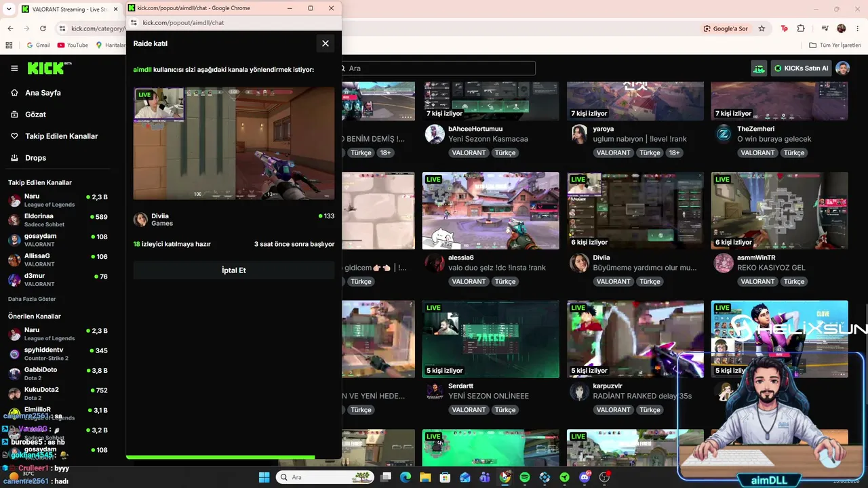Open the red Tp extension icon

[x=785, y=28]
